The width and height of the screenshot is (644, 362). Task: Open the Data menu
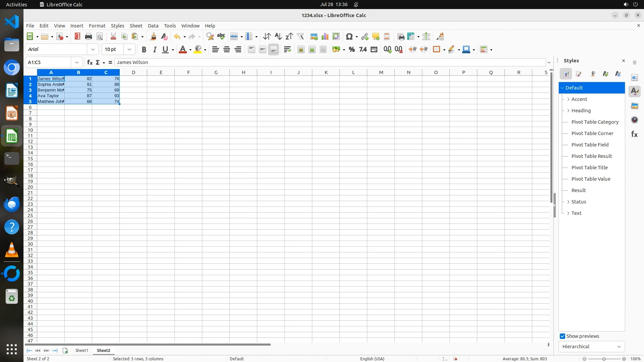tap(153, 26)
